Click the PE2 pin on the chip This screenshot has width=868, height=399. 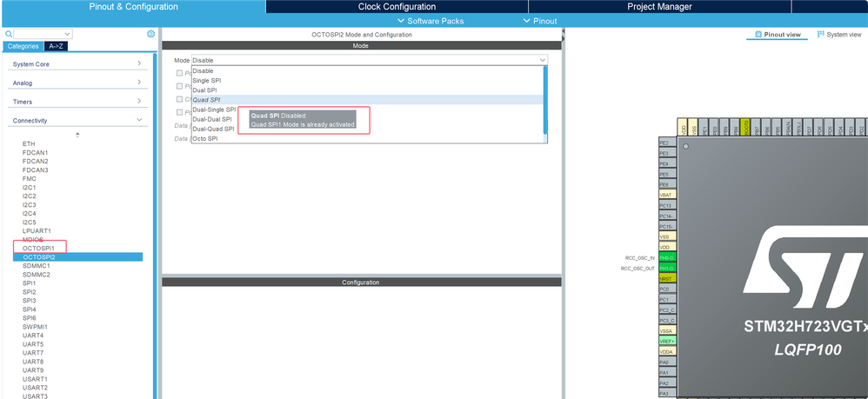click(x=667, y=143)
